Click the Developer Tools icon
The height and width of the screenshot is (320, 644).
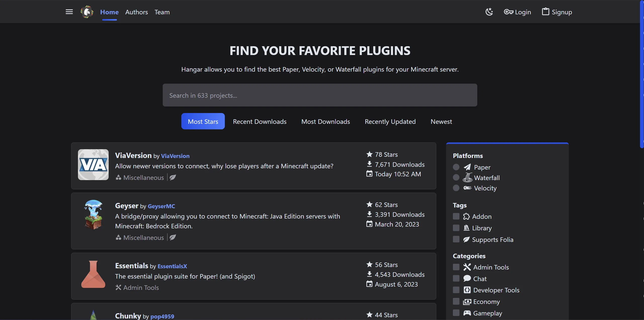pos(467,290)
